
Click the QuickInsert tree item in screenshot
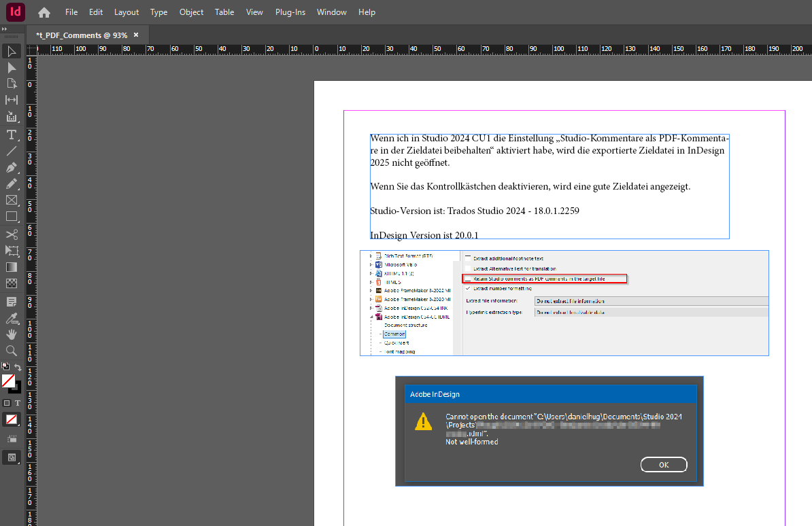click(396, 343)
